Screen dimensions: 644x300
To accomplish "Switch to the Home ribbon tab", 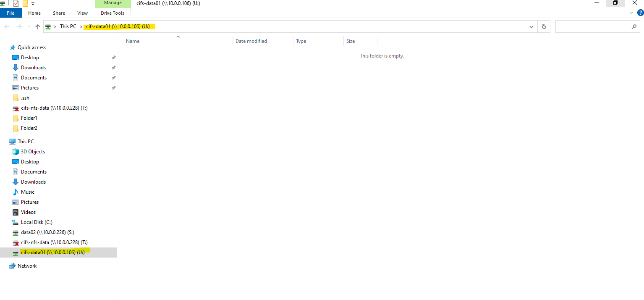I will coord(34,13).
